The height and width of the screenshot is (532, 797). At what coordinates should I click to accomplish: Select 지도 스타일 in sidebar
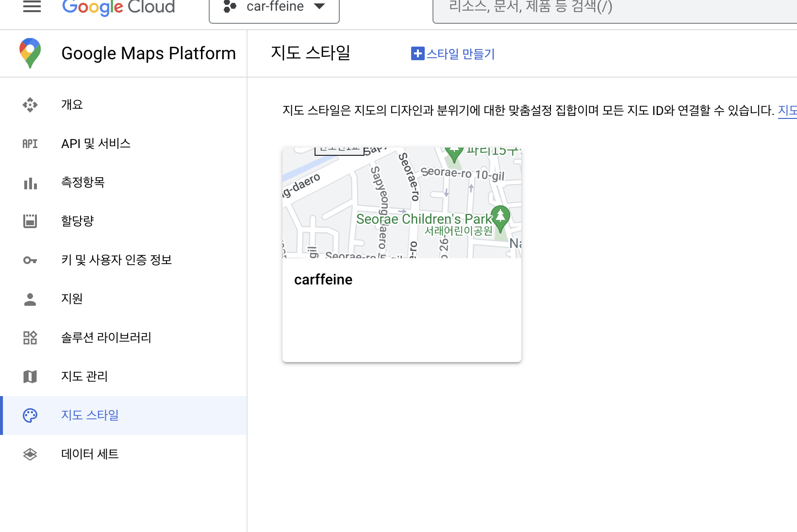(123, 416)
